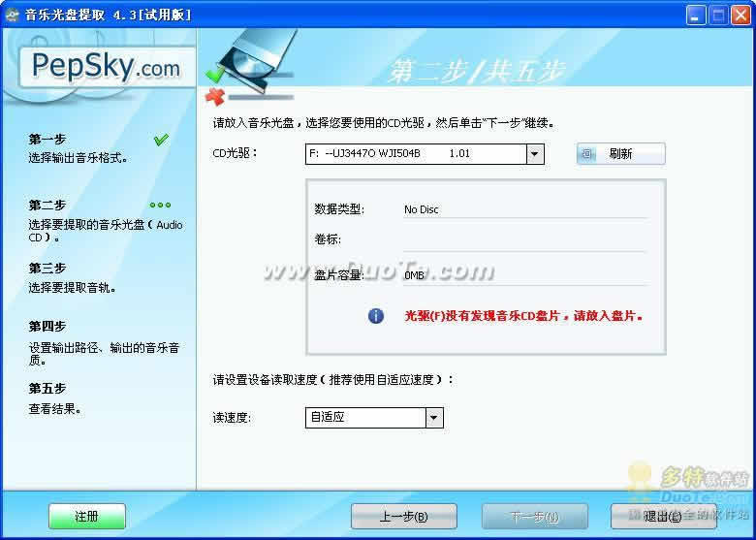This screenshot has width=756, height=540.
Task: Click the 数据类型 label
Action: coord(339,209)
